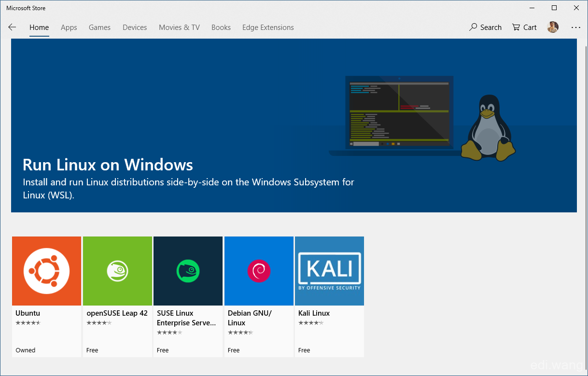Click the Free price under Kali Linux
The width and height of the screenshot is (588, 376).
point(304,350)
